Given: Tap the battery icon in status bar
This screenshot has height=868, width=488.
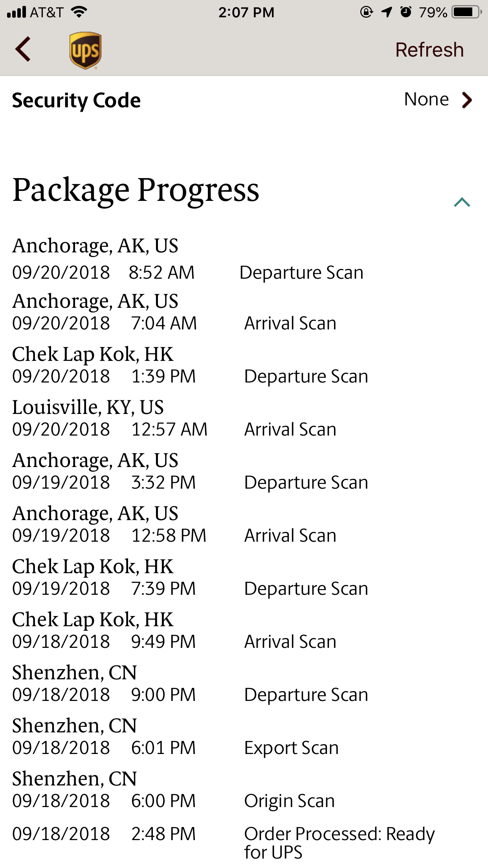Looking at the screenshot, I should coord(466,12).
